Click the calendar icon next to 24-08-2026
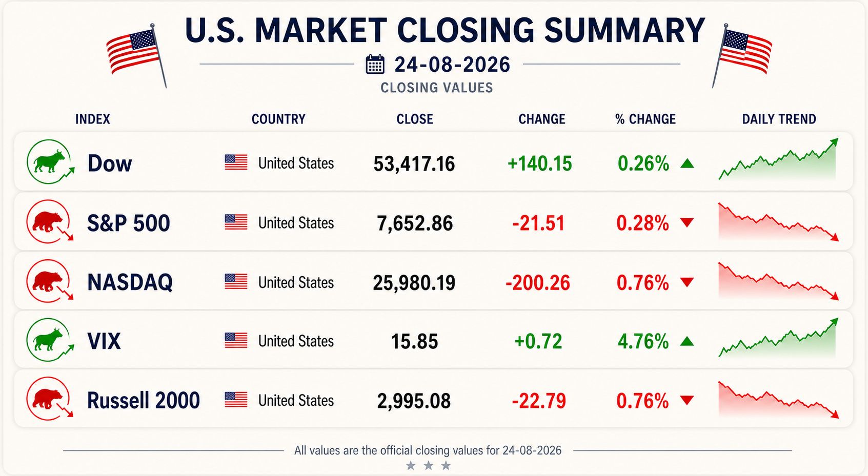868x476 pixels. [x=375, y=65]
